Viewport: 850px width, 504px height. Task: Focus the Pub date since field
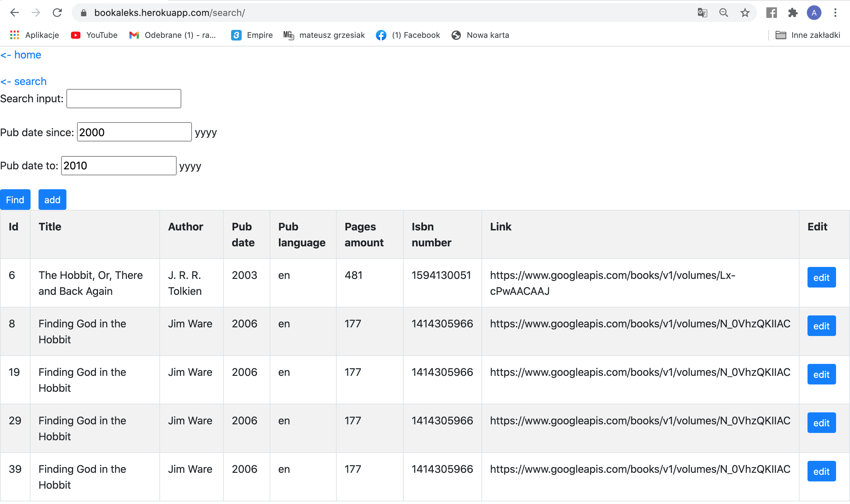pos(134,132)
